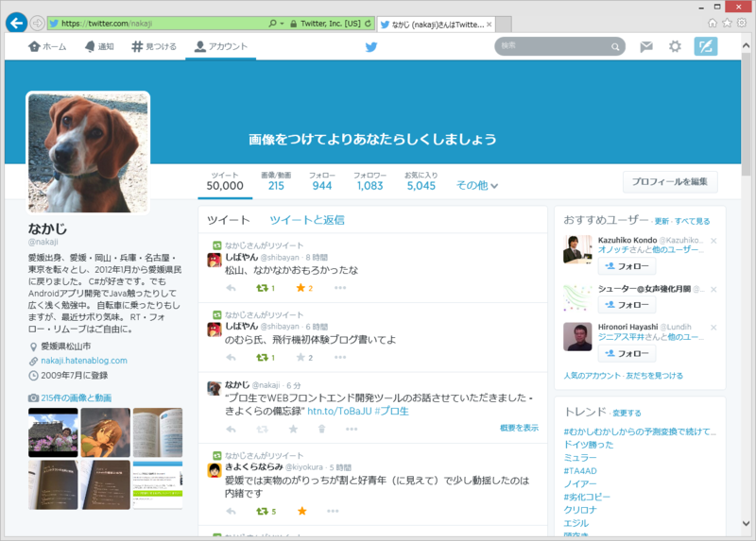This screenshot has height=541, width=756.
Task: Go back with the browser back arrow
Action: click(16, 23)
